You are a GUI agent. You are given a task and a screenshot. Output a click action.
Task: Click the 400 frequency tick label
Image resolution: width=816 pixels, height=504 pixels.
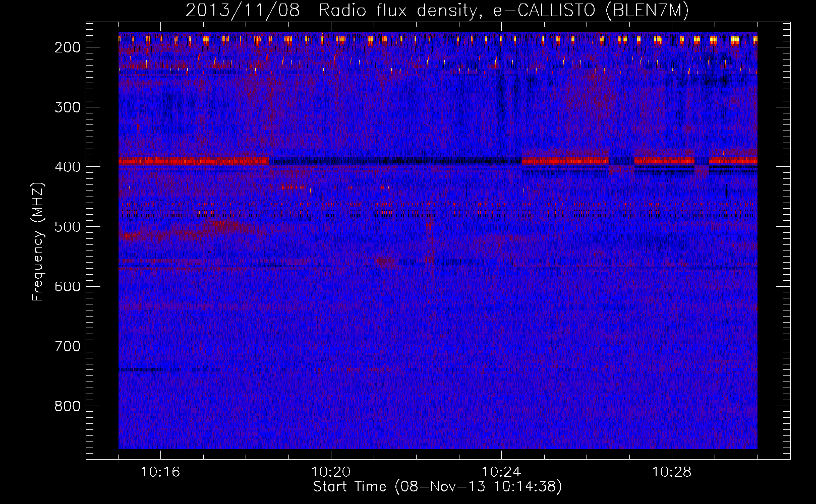tap(67, 167)
